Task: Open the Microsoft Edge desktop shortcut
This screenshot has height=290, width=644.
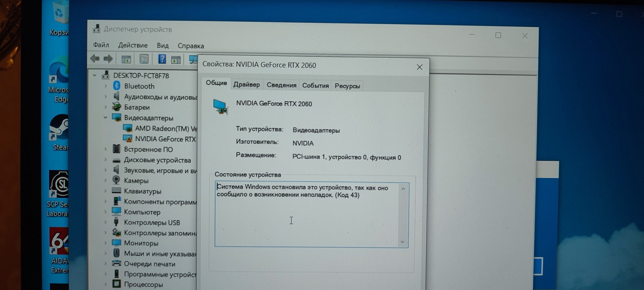Action: [x=58, y=81]
